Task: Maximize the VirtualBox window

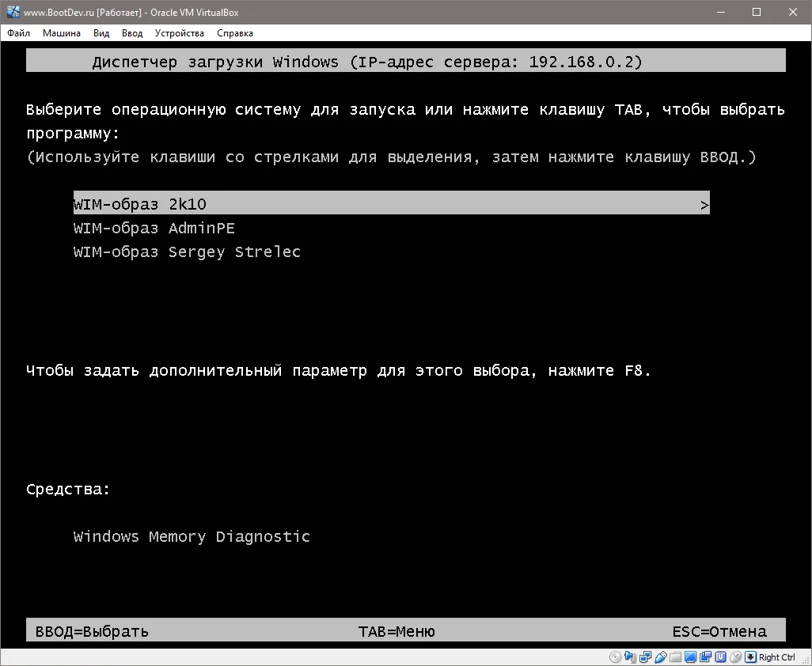Action: pos(757,12)
